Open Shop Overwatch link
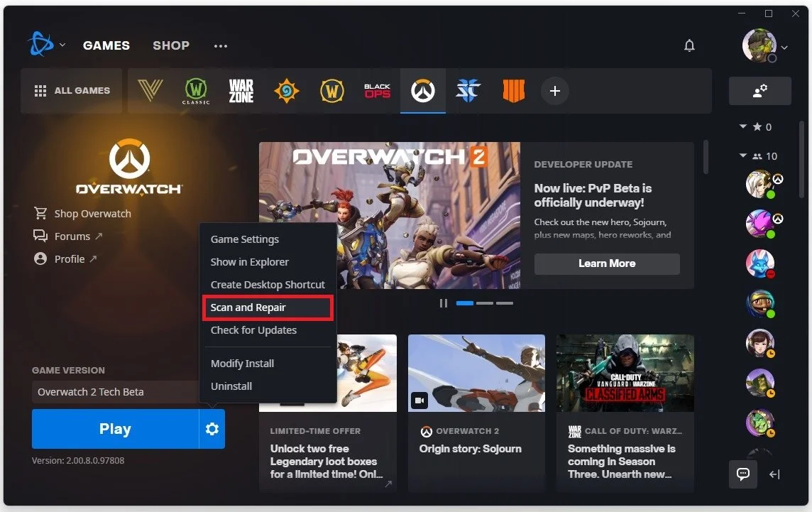The height and width of the screenshot is (512, 812). 83,214
